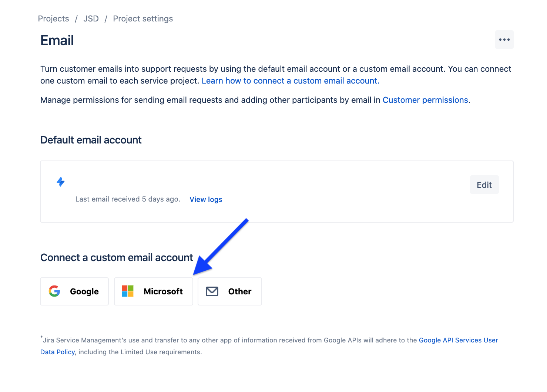Screen dimensions: 547x392
Task: Navigate to Project settings breadcrumb
Action: [x=143, y=18]
